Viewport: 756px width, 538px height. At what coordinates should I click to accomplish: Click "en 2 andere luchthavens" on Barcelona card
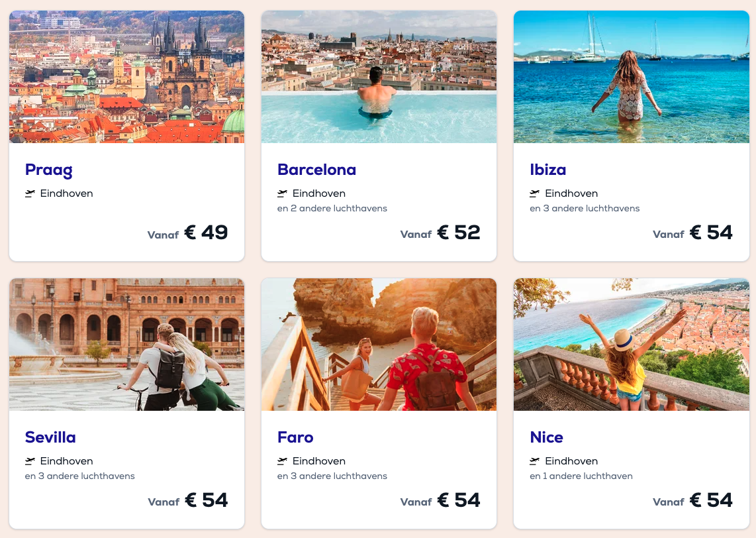(x=332, y=209)
